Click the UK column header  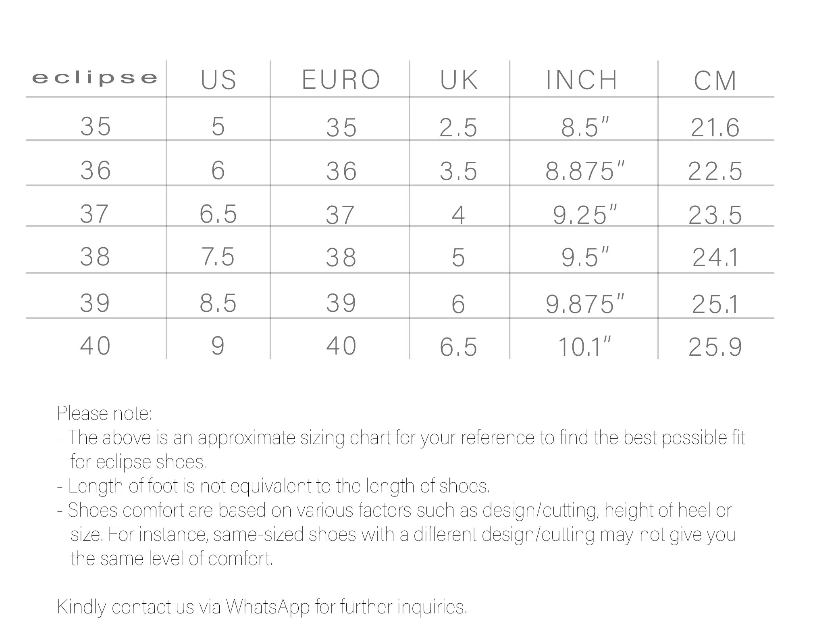click(x=459, y=80)
